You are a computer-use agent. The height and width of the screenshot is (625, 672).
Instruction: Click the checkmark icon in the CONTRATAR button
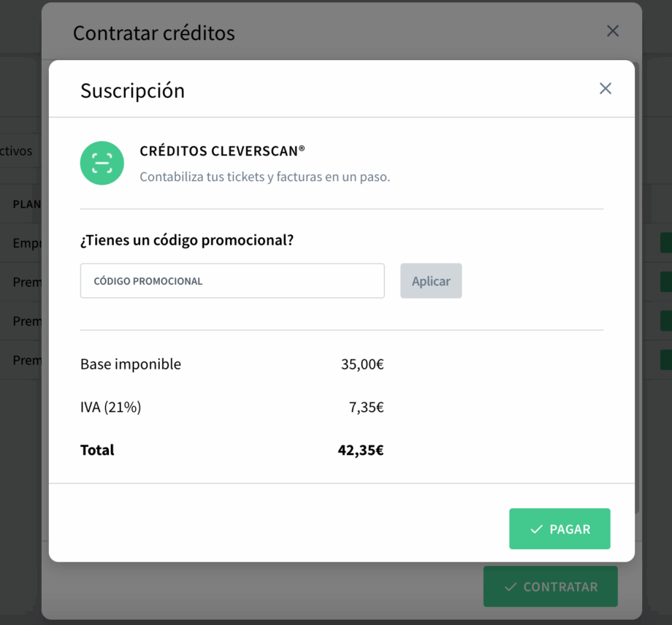(x=511, y=587)
